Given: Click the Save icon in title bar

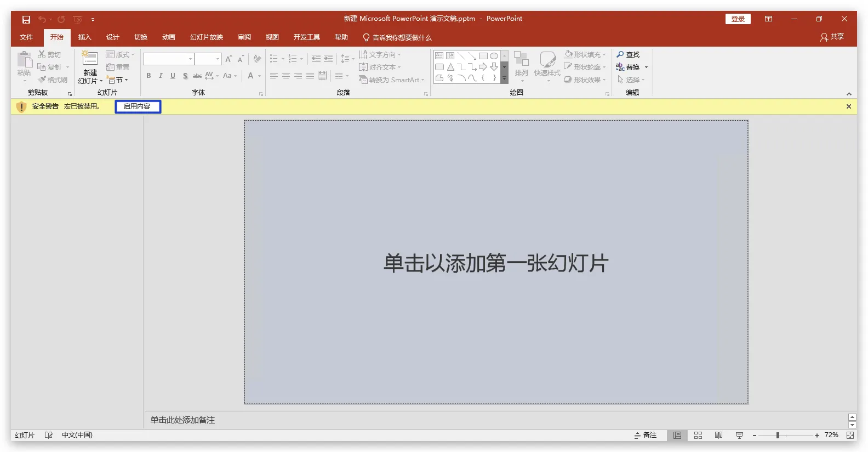Looking at the screenshot, I should pyautogui.click(x=26, y=19).
